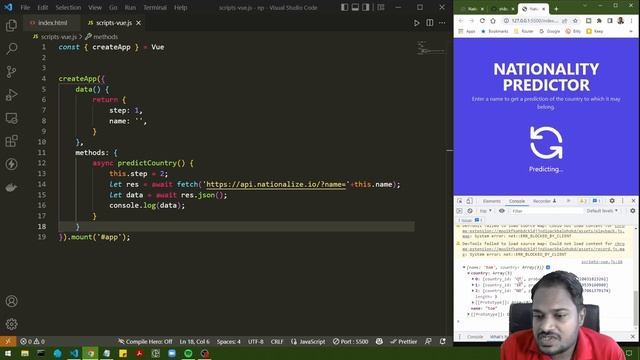
Task: Toggle primary sidebar layout icon
Action: (x=344, y=7)
